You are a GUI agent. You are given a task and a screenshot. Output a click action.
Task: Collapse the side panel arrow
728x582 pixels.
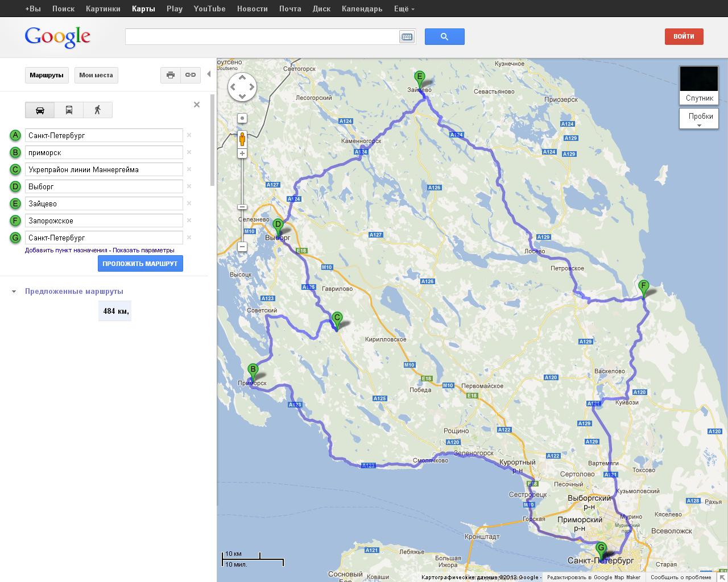(x=209, y=74)
